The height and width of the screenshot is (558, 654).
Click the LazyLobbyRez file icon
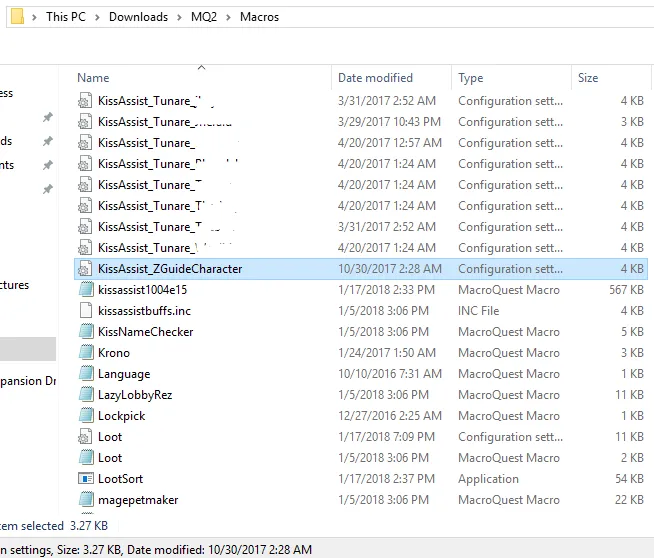point(86,395)
